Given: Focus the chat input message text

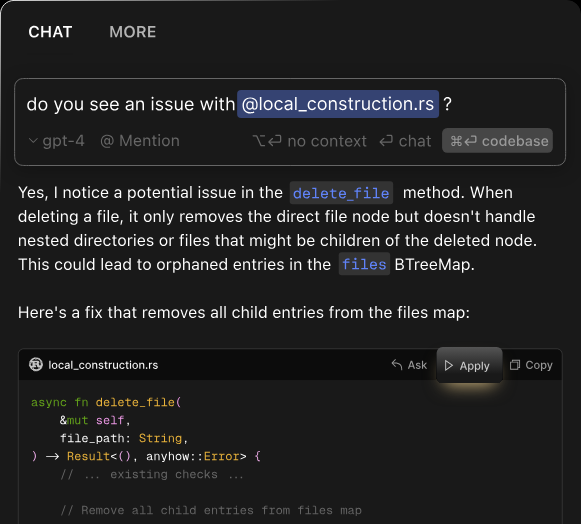Looking at the screenshot, I should [x=239, y=104].
